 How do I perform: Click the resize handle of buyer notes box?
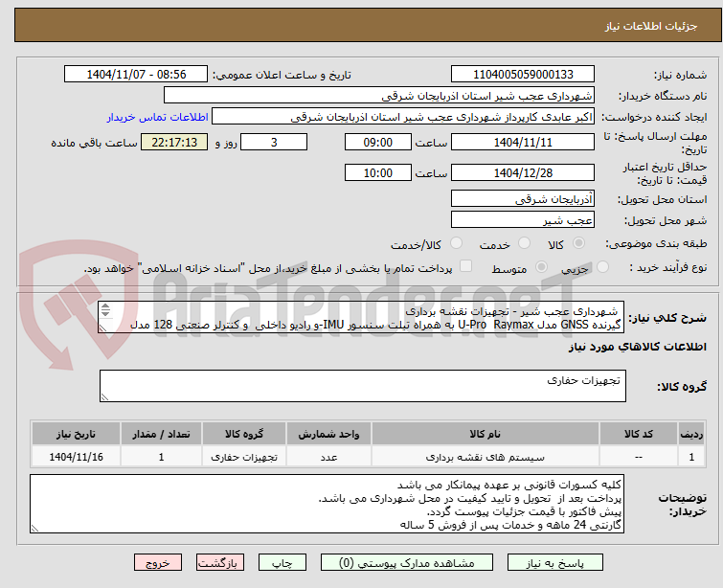point(35,529)
